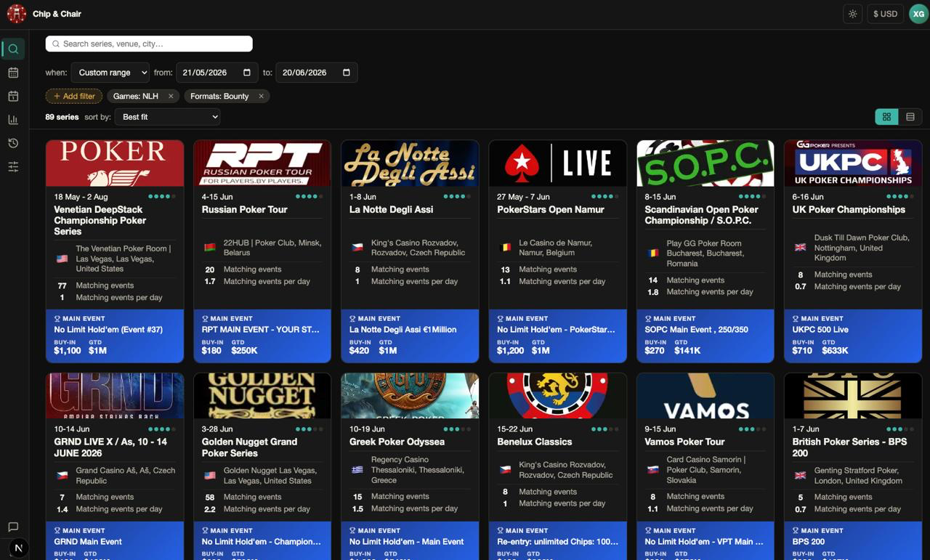Open SOPC Main Event, 250/350 panel
Image resolution: width=930 pixels, height=560 pixels.
coord(705,336)
